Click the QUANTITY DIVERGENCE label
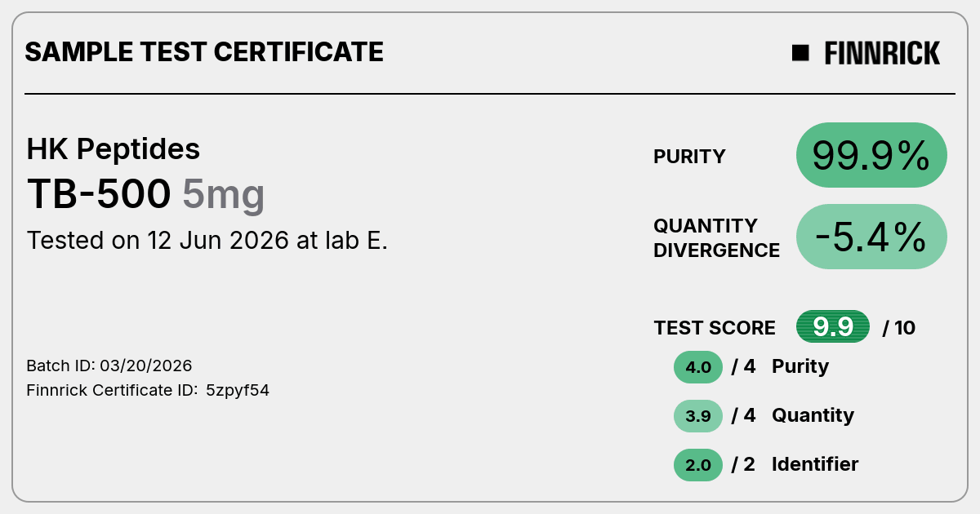The image size is (980, 514). pyautogui.click(x=717, y=237)
